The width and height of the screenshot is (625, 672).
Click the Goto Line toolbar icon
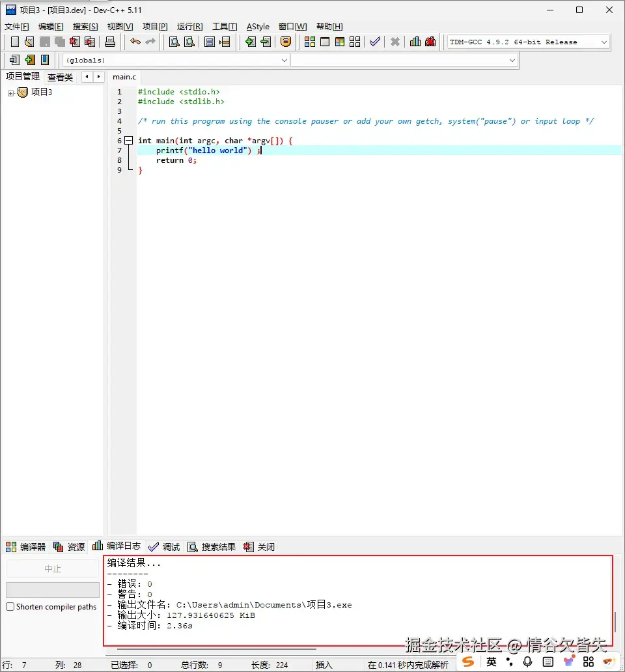click(225, 42)
